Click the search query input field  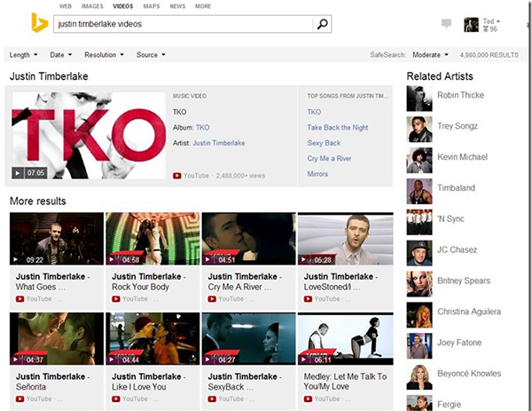coord(184,24)
